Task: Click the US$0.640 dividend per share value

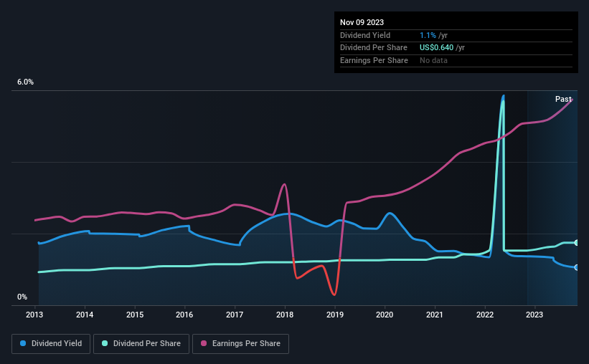Action: tap(436, 48)
